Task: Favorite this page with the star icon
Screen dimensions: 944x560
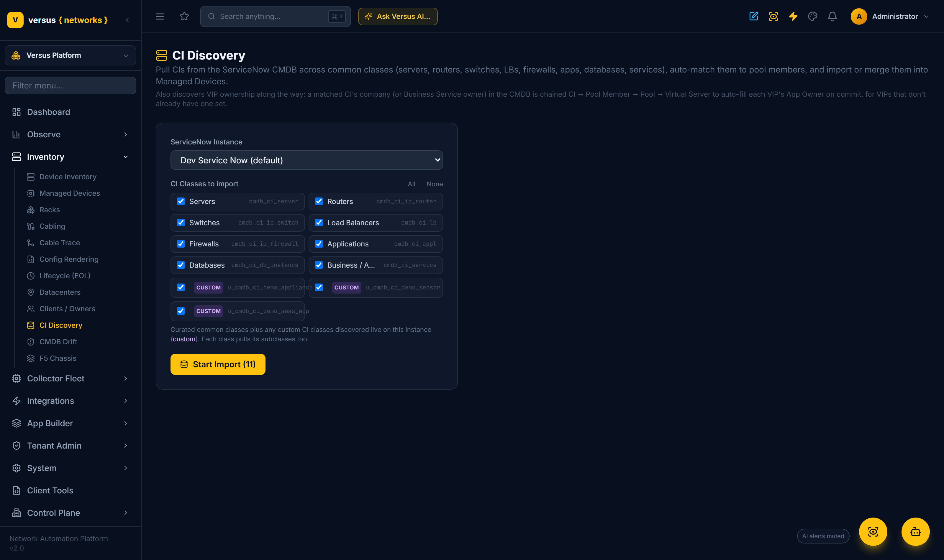Action: (x=184, y=16)
